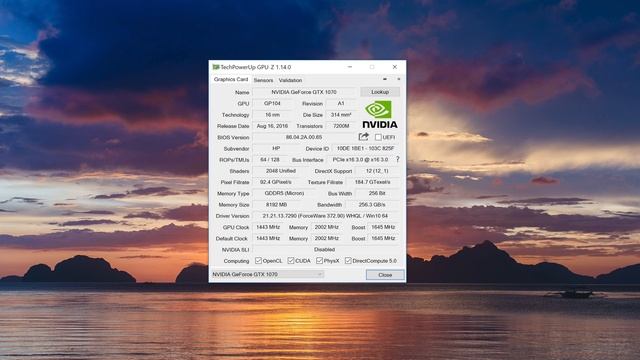Switch to the Graphics Card tab

coord(231,80)
